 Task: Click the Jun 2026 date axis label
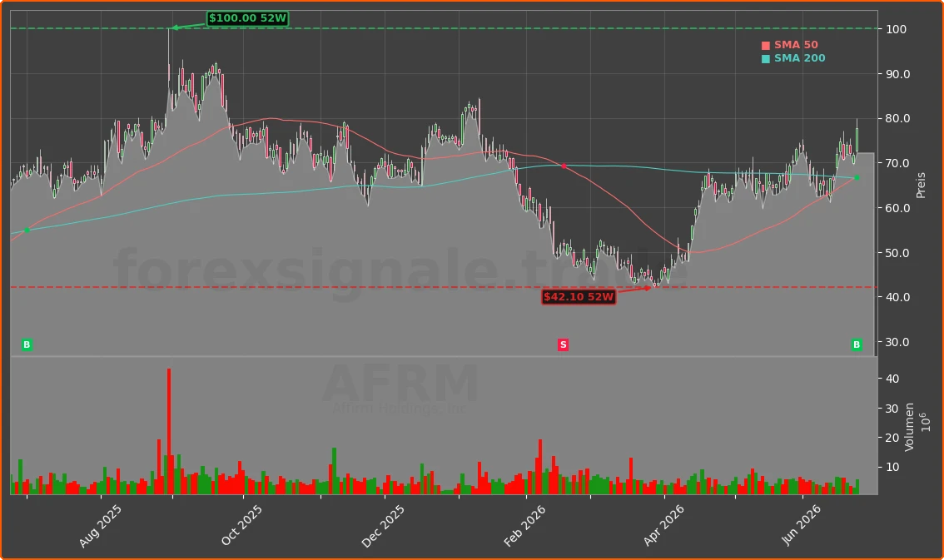pos(801,525)
